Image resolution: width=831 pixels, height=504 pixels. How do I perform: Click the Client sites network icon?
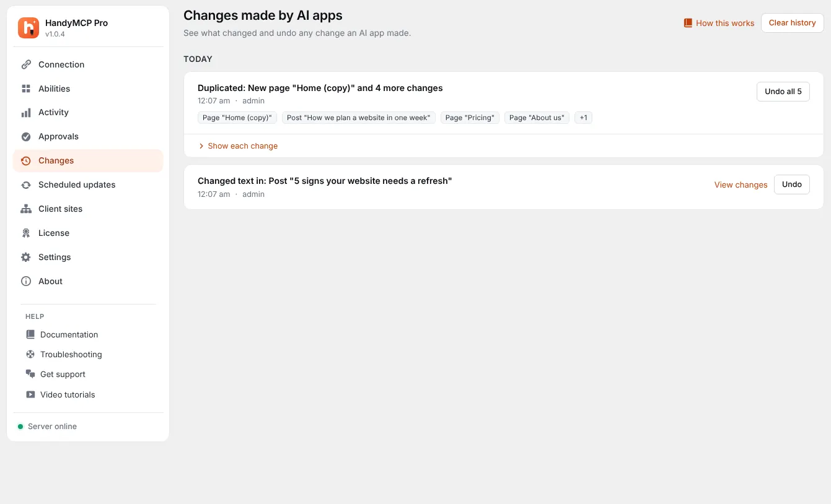coord(26,209)
